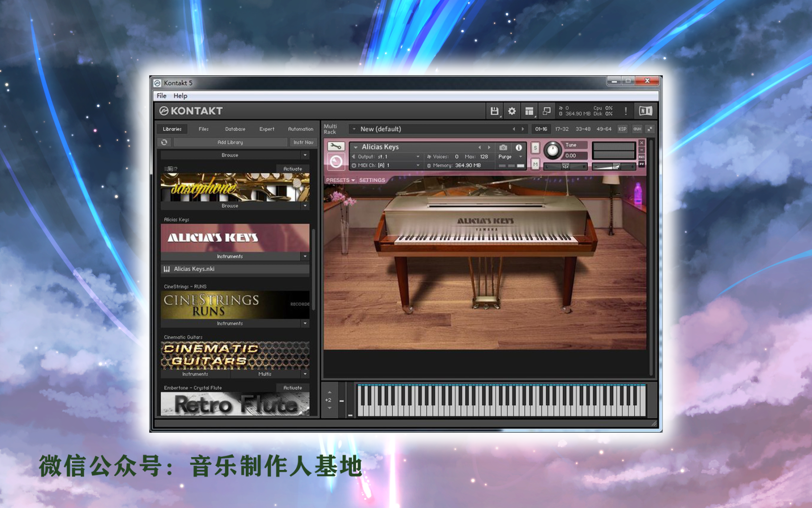
Task: Click the Alicias Keys.nki piano icon
Action: (166, 269)
